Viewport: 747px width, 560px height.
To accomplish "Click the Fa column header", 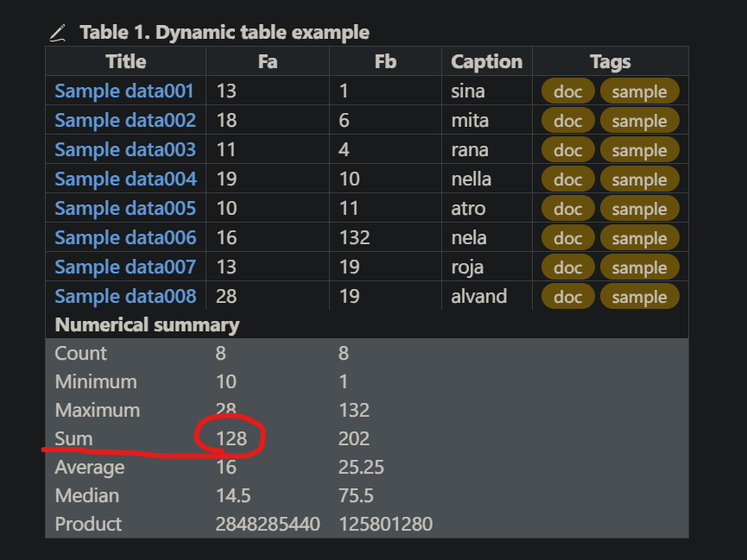I will coord(268,61).
